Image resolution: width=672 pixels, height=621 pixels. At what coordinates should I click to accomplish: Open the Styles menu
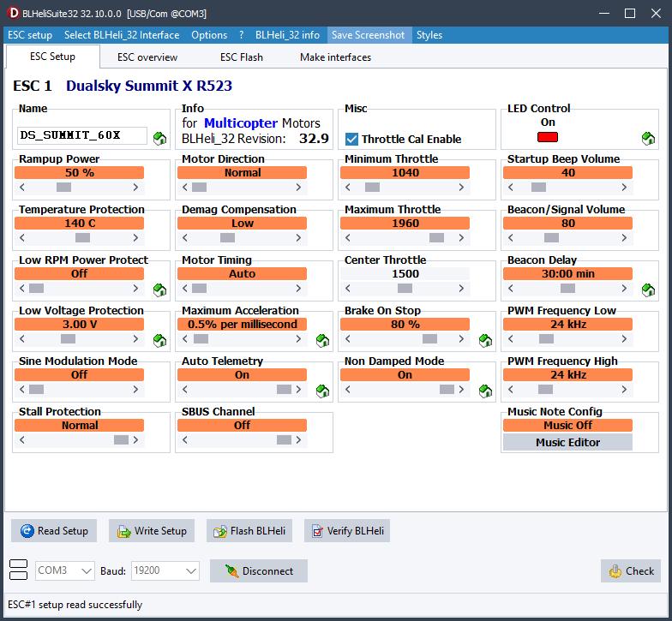click(429, 34)
